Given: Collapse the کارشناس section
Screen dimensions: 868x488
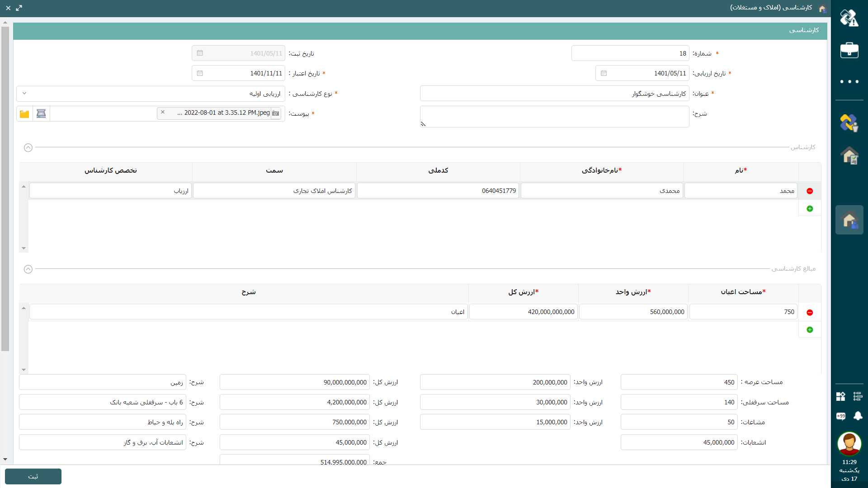Looking at the screenshot, I should click(28, 148).
